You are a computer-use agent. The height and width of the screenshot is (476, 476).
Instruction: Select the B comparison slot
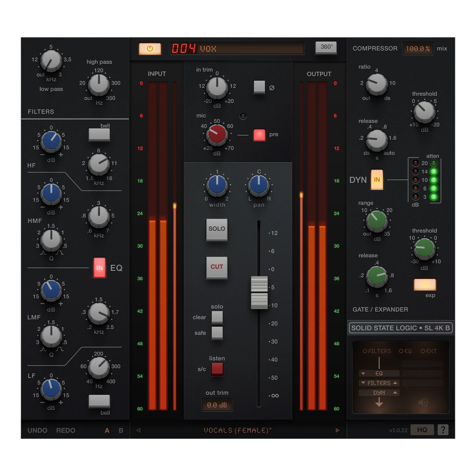[121, 430]
